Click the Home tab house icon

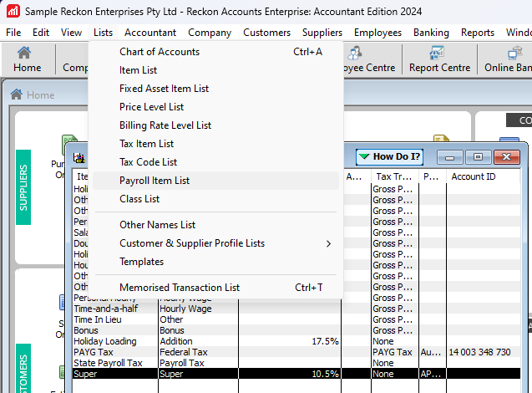point(17,94)
